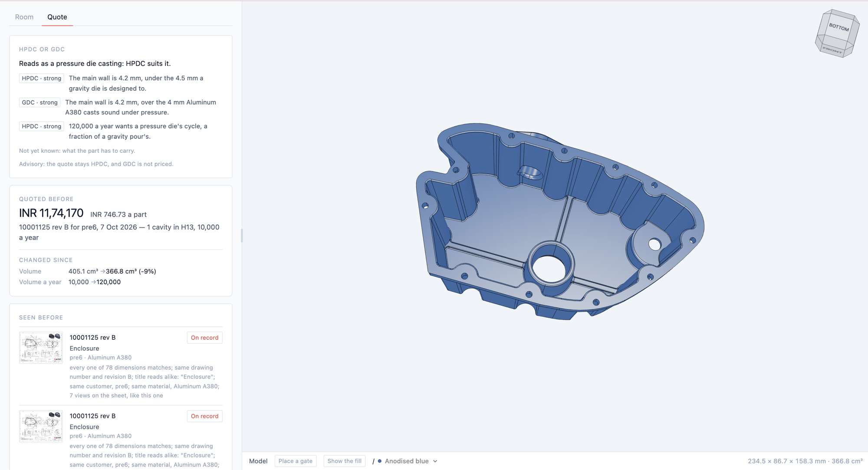
Task: Click the blue color dot beside Anodised blue
Action: tap(380, 461)
